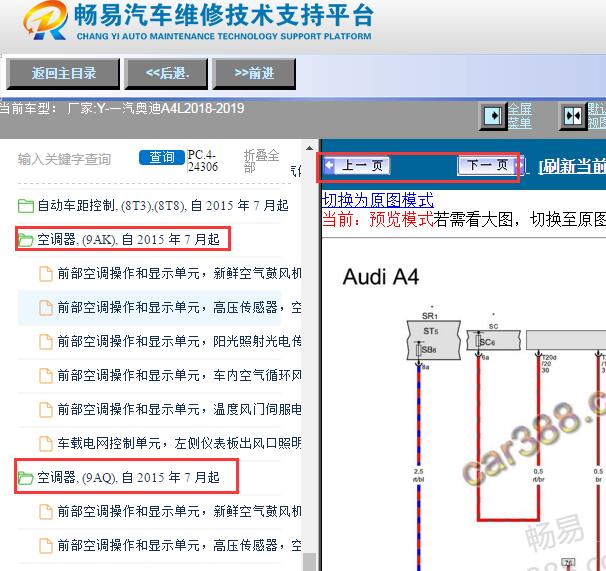Open 9AK document 前部空调…高压传感器

(179, 307)
